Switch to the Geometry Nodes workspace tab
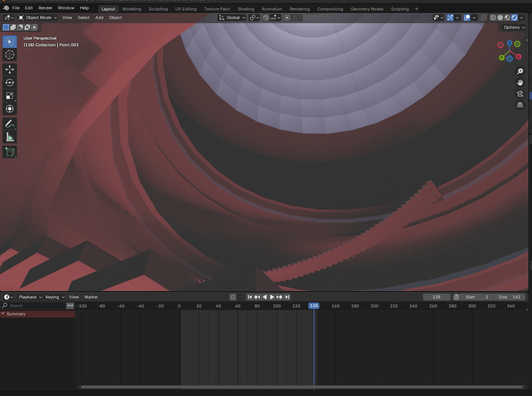Image resolution: width=532 pixels, height=396 pixels. (367, 9)
